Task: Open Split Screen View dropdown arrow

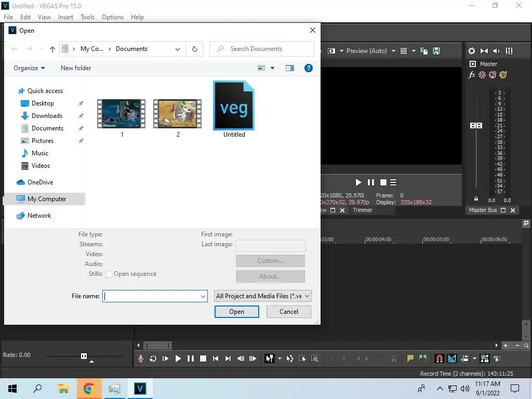Action: click(341, 51)
